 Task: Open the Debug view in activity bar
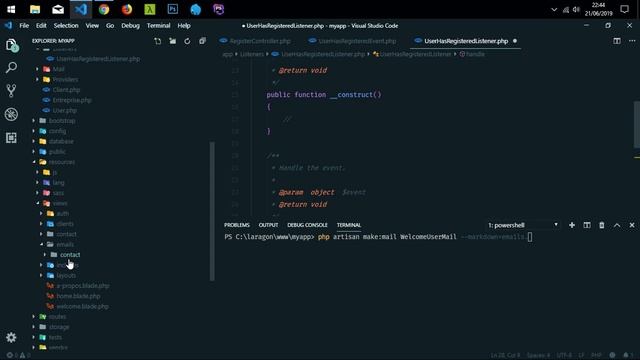(11, 114)
